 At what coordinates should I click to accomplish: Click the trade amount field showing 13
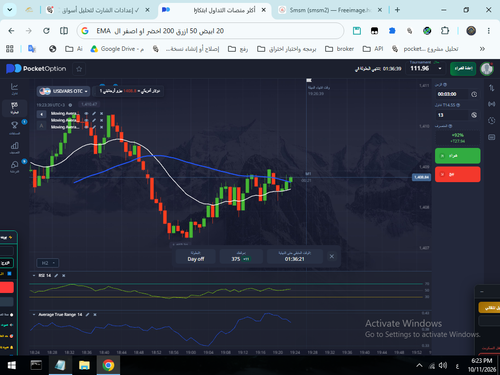click(452, 115)
